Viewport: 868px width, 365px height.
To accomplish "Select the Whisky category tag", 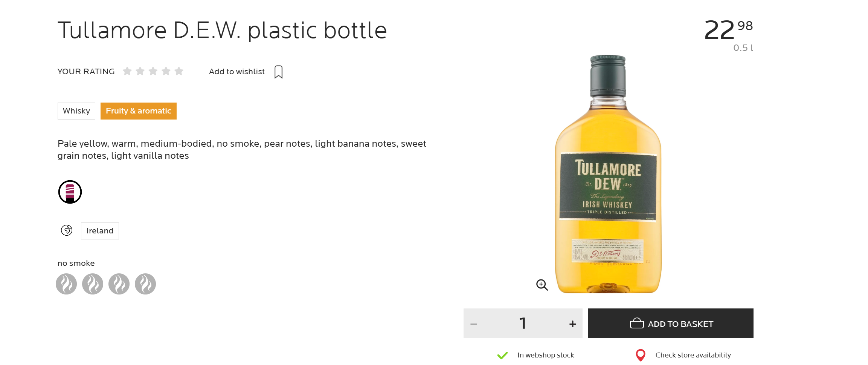I will click(76, 111).
